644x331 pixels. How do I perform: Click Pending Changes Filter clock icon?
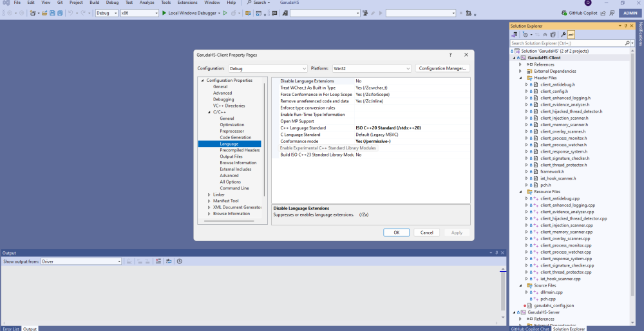point(526,35)
